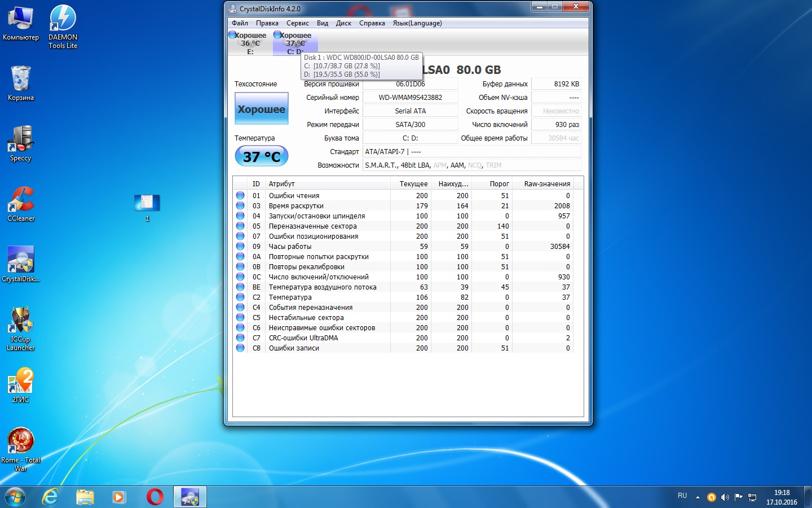Screen dimensions: 812x508
Task: Select the C: D: disk showing 37 °C
Action: (x=295, y=43)
